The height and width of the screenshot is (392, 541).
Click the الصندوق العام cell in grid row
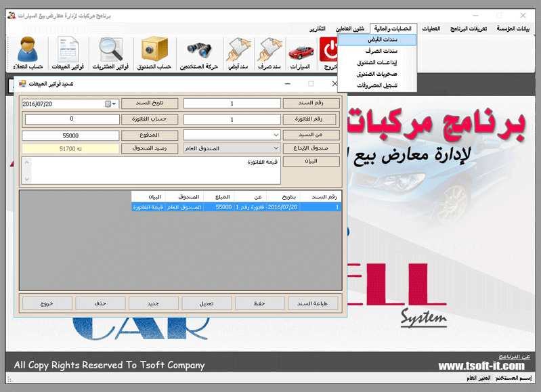(x=185, y=207)
